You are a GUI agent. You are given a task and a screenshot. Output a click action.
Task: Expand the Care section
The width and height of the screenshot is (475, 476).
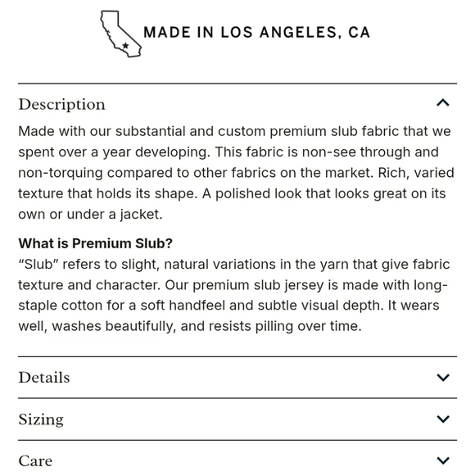pyautogui.click(x=237, y=460)
